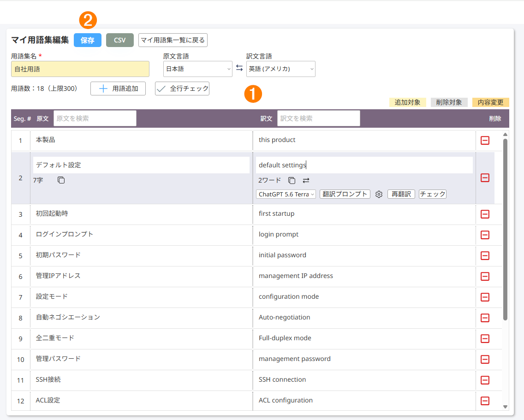Select source cell SSH接続
This screenshot has height=420, width=524.
(141, 380)
